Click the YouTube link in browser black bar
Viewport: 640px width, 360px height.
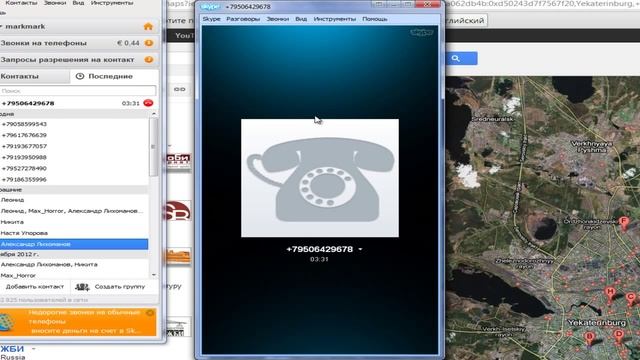click(184, 36)
